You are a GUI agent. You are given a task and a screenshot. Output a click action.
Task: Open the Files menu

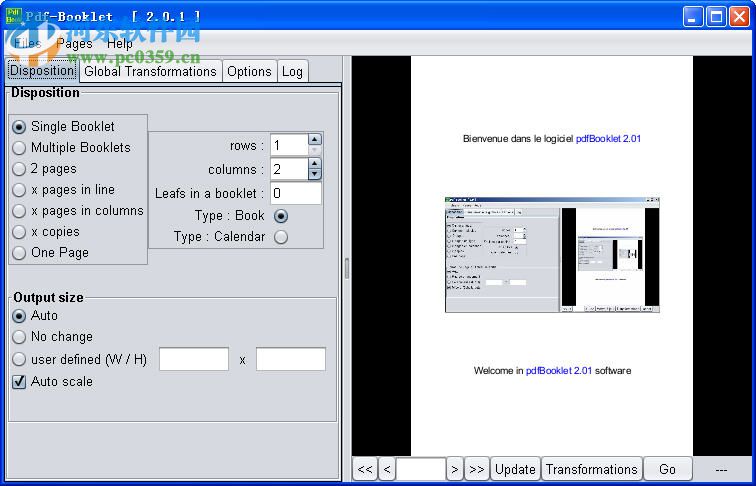tap(27, 44)
